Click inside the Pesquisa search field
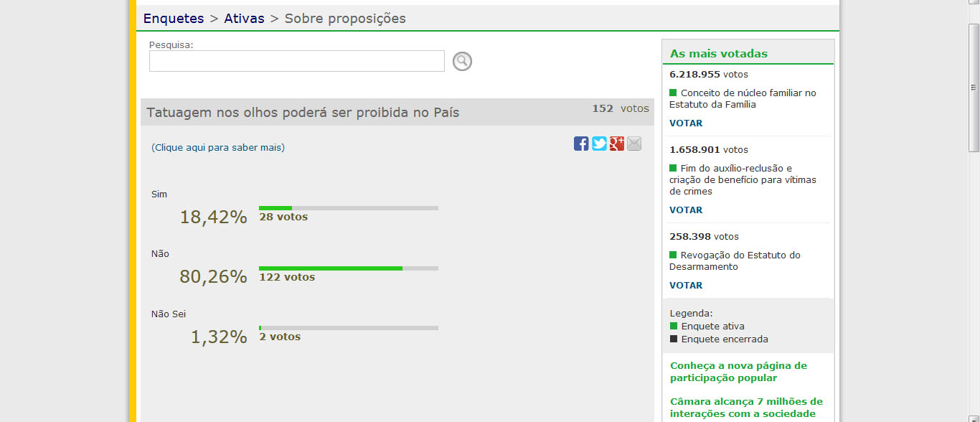 point(296,61)
